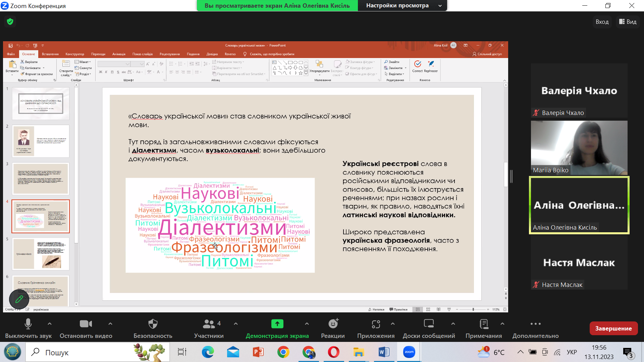Viewport: 644px width, 362px height.
Task: Select the Mariia Boiko video thumbnail
Action: click(579, 148)
